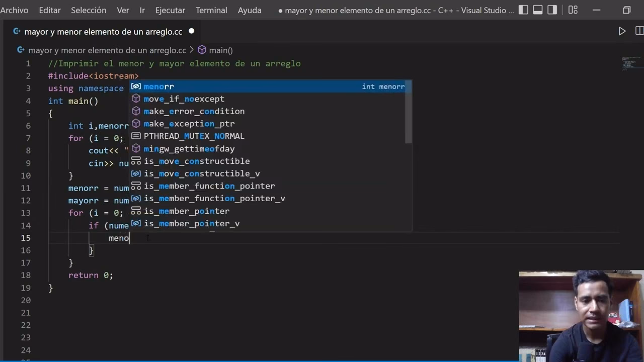
Task: Toggle the secondary side bar
Action: pos(552,10)
